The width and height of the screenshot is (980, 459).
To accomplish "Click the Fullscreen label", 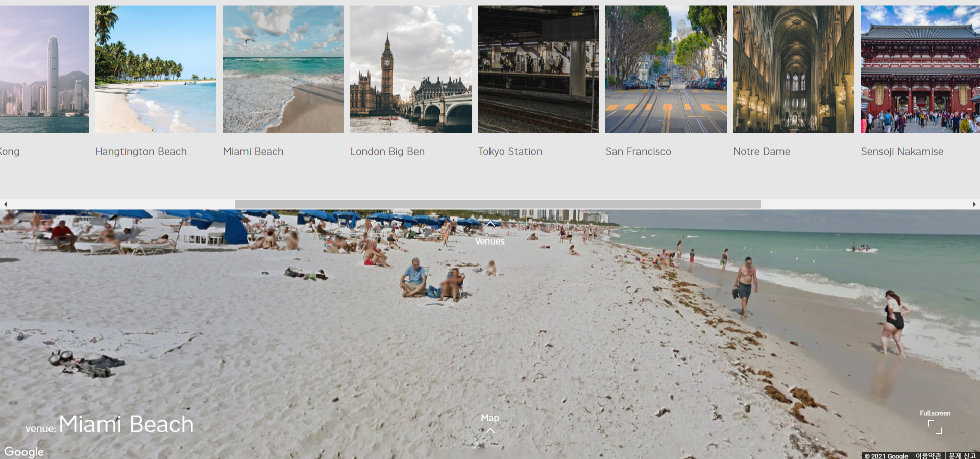I will [935, 413].
